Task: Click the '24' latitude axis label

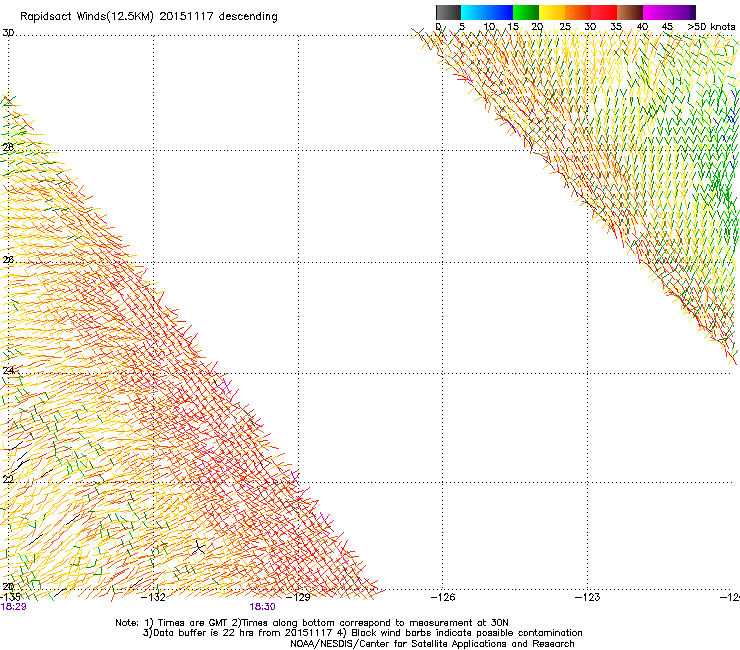Action: (8, 371)
